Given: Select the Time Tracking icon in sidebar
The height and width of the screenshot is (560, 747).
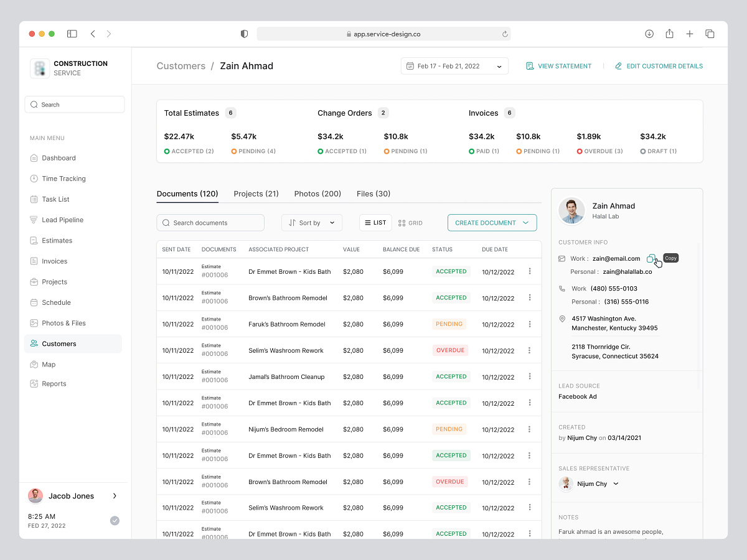Looking at the screenshot, I should pyautogui.click(x=35, y=179).
